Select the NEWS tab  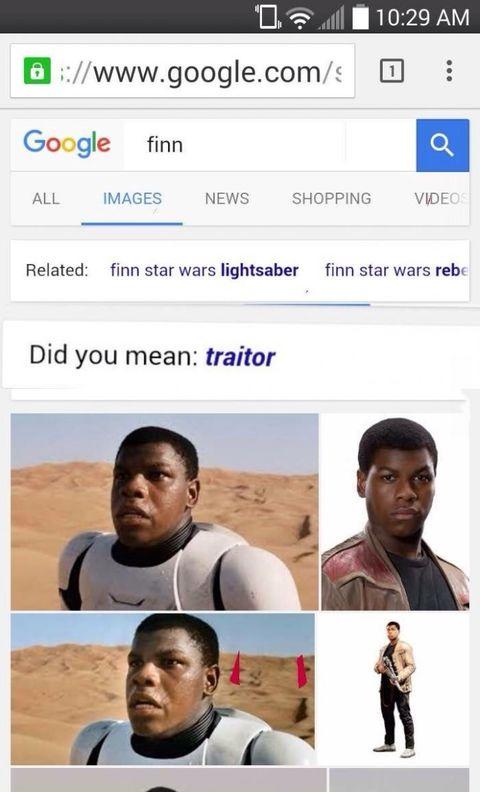tap(227, 199)
